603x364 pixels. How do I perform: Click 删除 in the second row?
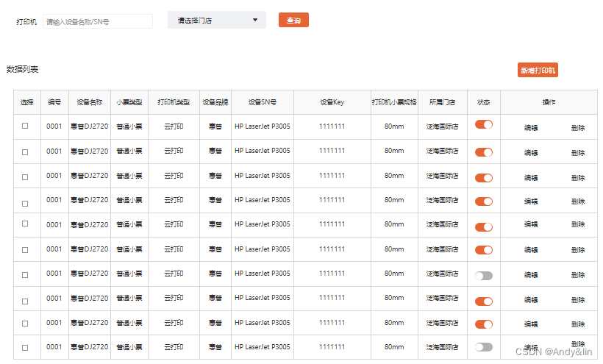tap(578, 153)
